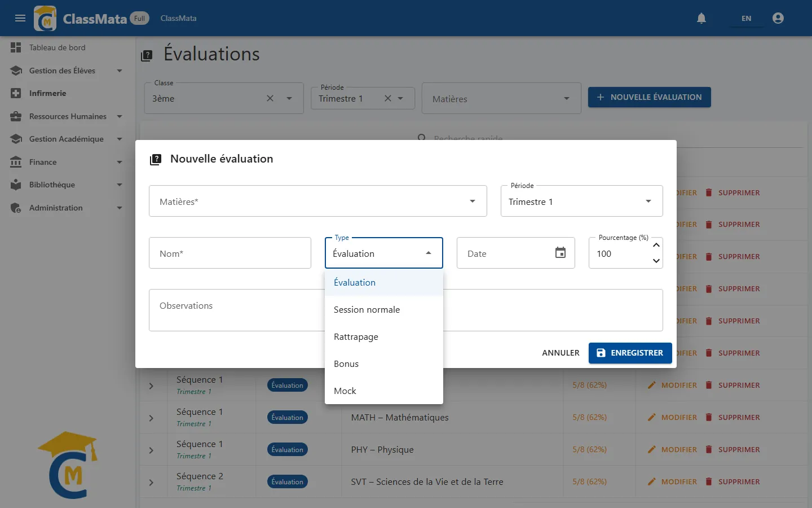Screen dimensions: 812x508
Task: Expand Ressources Humaines menu
Action: [68, 116]
